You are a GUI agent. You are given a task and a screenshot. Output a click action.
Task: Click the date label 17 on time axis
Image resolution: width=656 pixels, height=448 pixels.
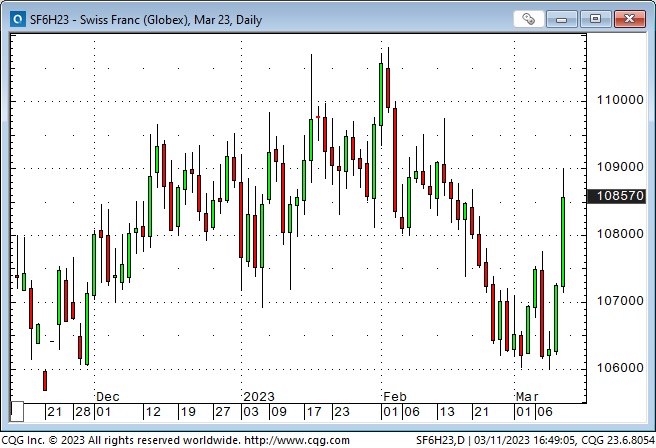(314, 412)
